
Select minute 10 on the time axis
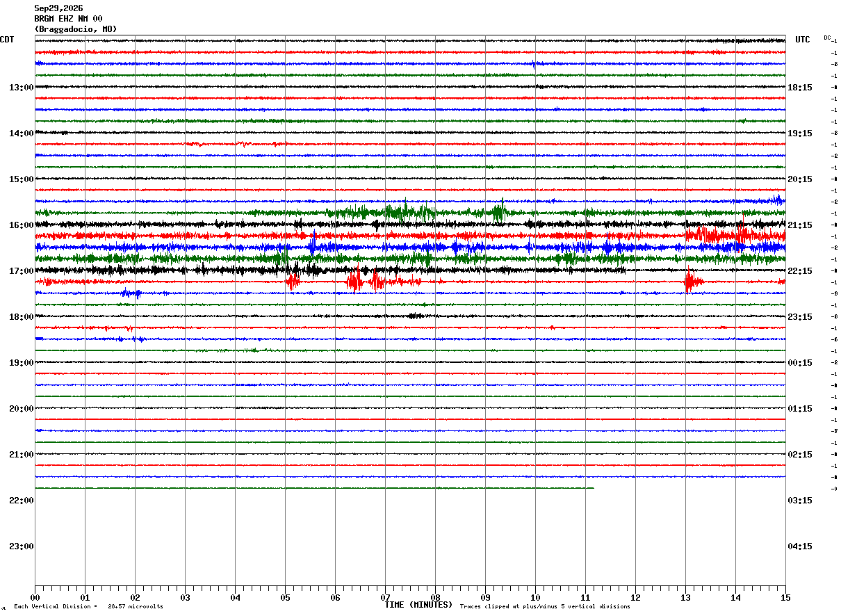coord(535,598)
